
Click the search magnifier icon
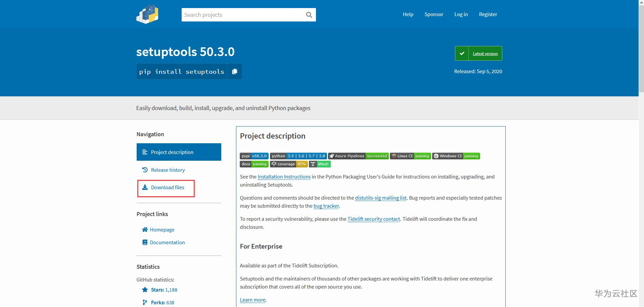click(x=309, y=15)
